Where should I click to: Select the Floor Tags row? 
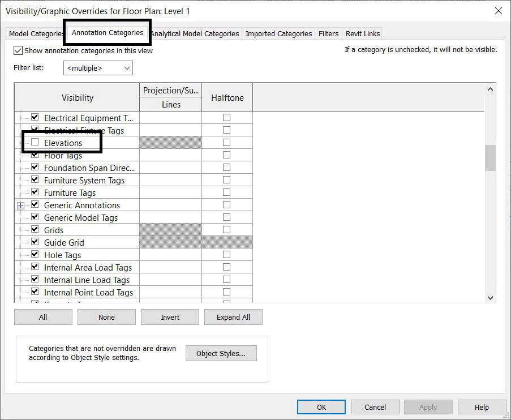[x=63, y=156]
